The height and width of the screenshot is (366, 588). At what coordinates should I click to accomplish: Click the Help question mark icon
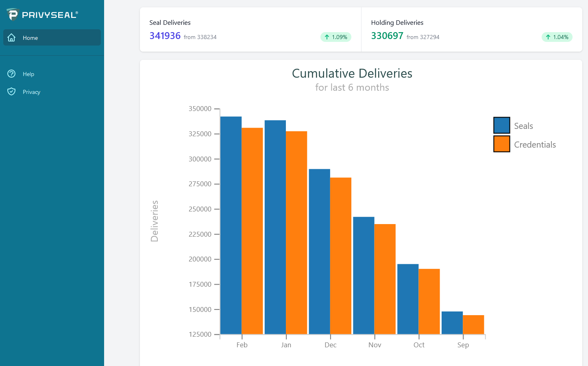[11, 74]
